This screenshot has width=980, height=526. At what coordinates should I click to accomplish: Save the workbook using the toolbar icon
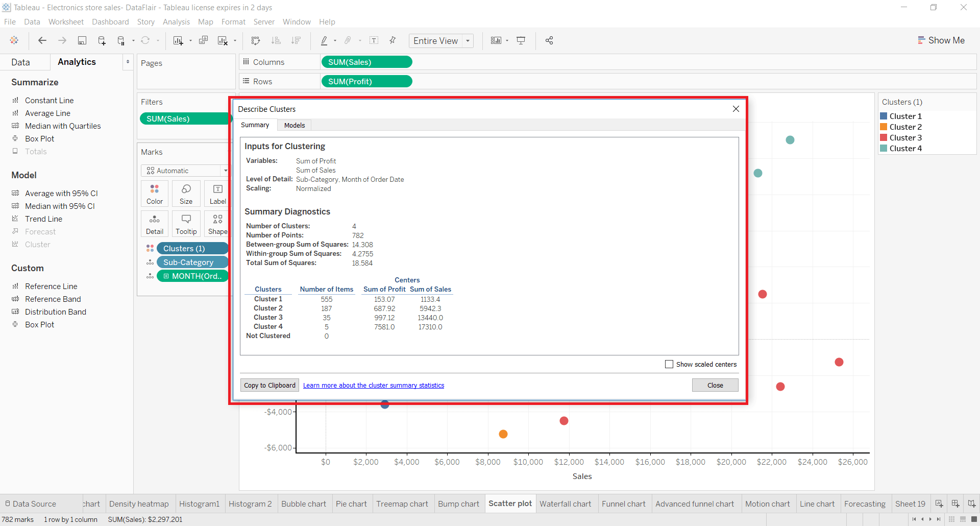click(x=82, y=40)
